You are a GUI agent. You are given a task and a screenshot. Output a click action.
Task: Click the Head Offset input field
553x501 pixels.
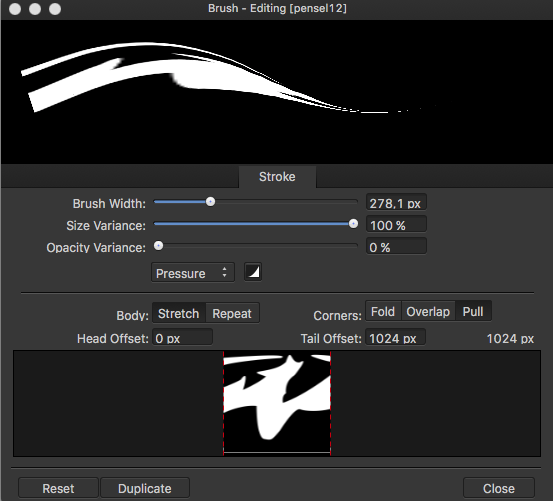(182, 338)
